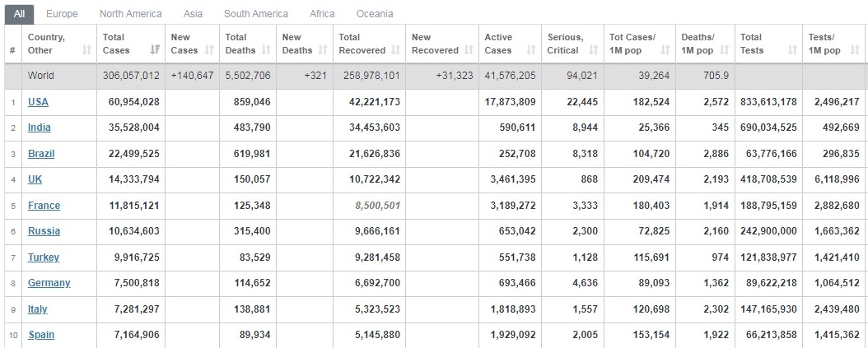The width and height of the screenshot is (868, 348).
Task: Click the Total Tests column header
Action: (768, 44)
